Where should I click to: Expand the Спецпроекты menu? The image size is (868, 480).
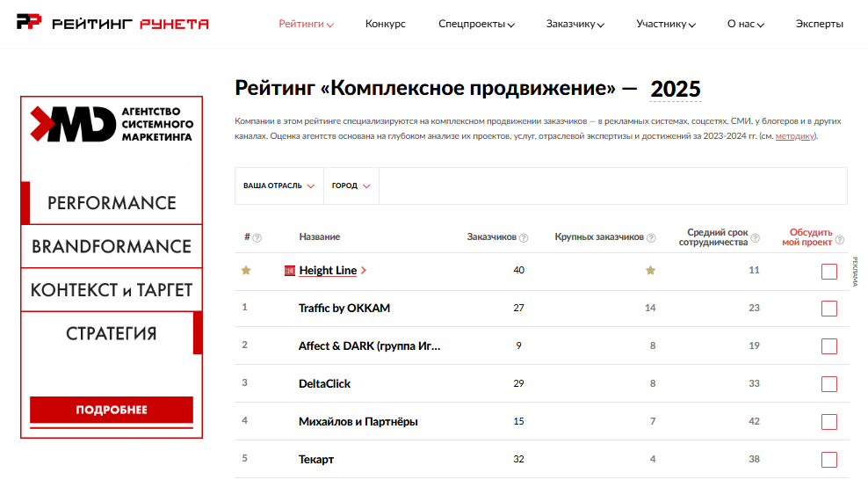477,24
